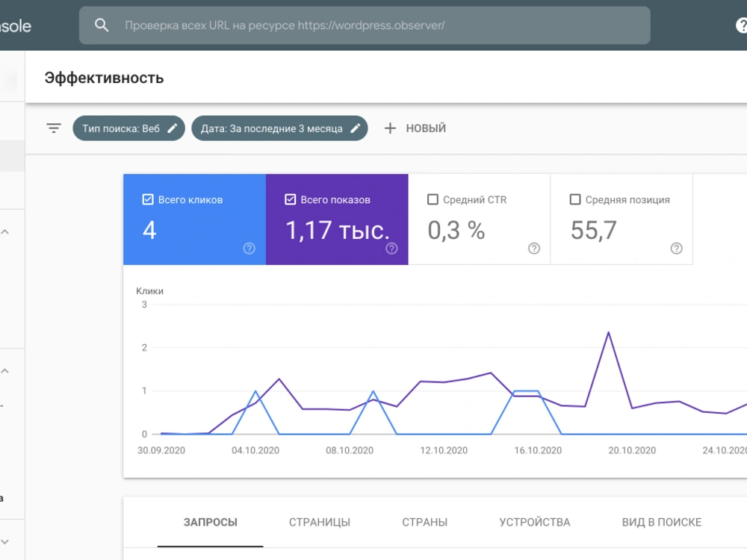Screen dimensions: 747x560
Task: Edit search type filter pencil icon
Action: [173, 128]
